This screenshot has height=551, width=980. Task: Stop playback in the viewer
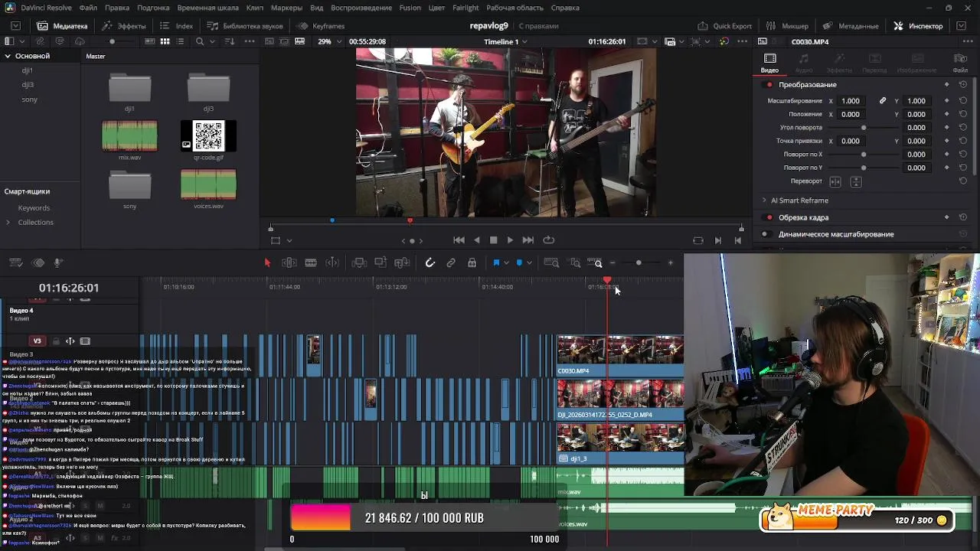click(493, 240)
